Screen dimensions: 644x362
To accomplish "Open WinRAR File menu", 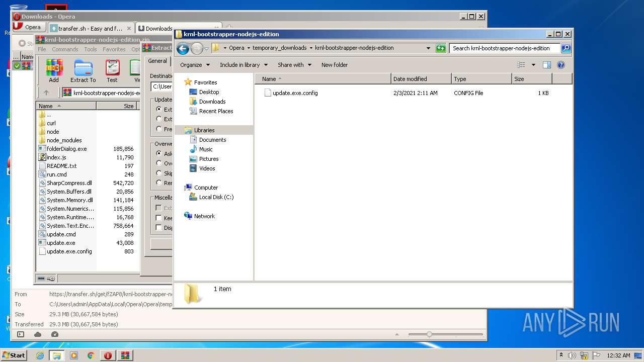I will point(42,49).
